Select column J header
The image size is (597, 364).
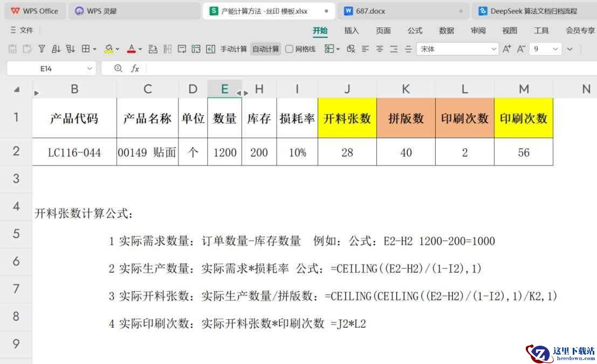tap(347, 89)
